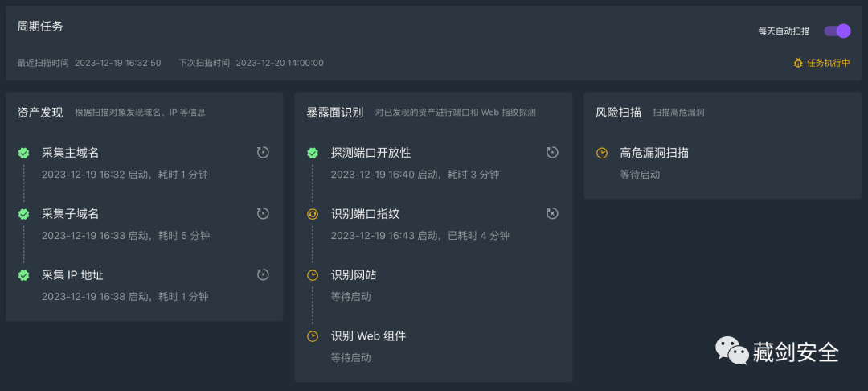Click the rerun icon for 采集 IP 地址
868x391 pixels.
[263, 275]
